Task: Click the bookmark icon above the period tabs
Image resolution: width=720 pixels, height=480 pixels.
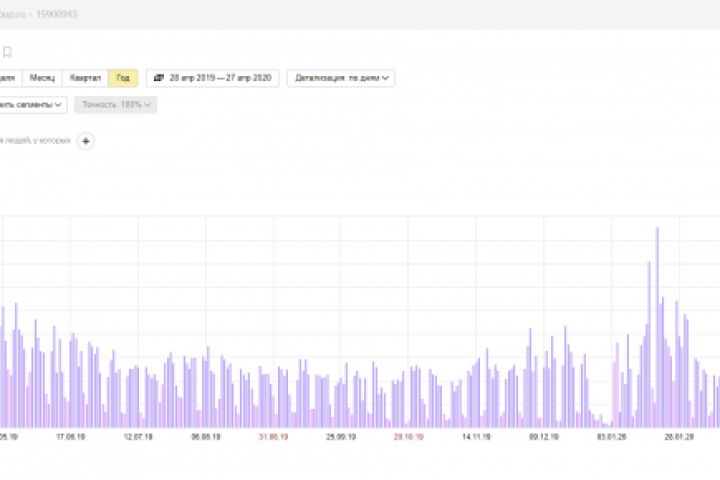Action: pyautogui.click(x=7, y=52)
